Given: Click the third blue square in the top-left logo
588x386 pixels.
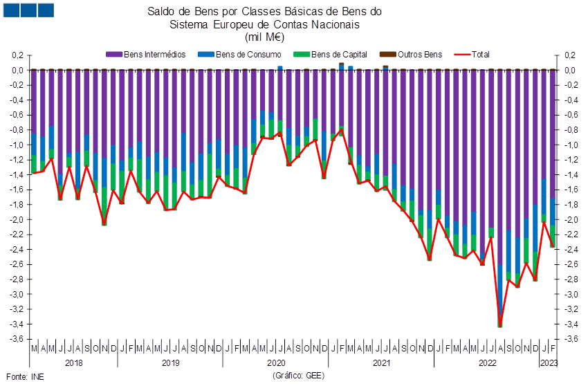Looking at the screenshot, I should 46,10.
